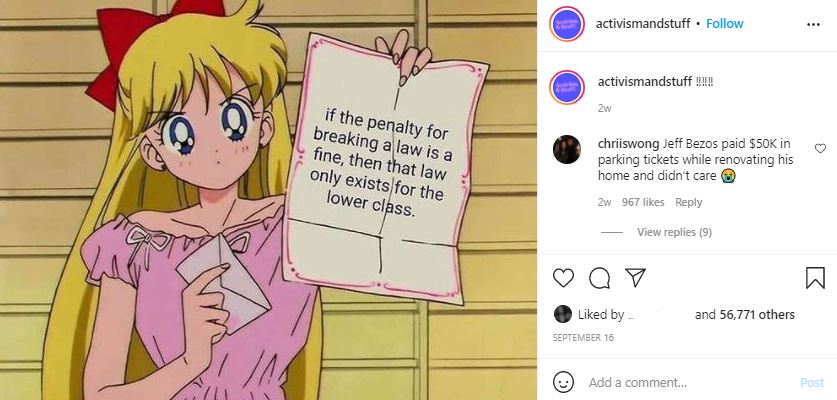Image resolution: width=837 pixels, height=400 pixels.
Task: Open the emoji picker smiley icon
Action: (563, 382)
